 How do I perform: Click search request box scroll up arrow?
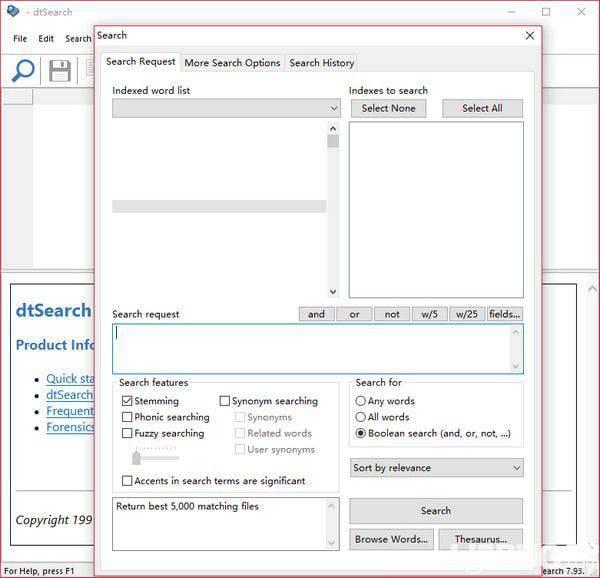515,332
